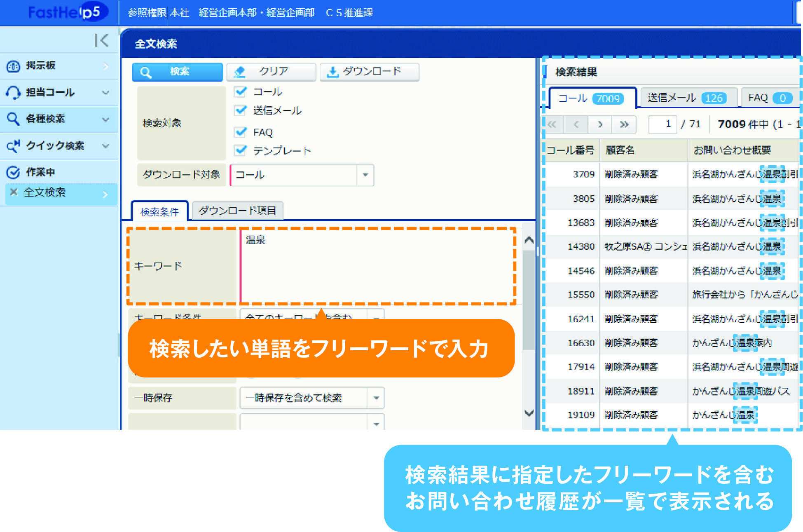Disable the 送信メール checkbox

[x=241, y=110]
